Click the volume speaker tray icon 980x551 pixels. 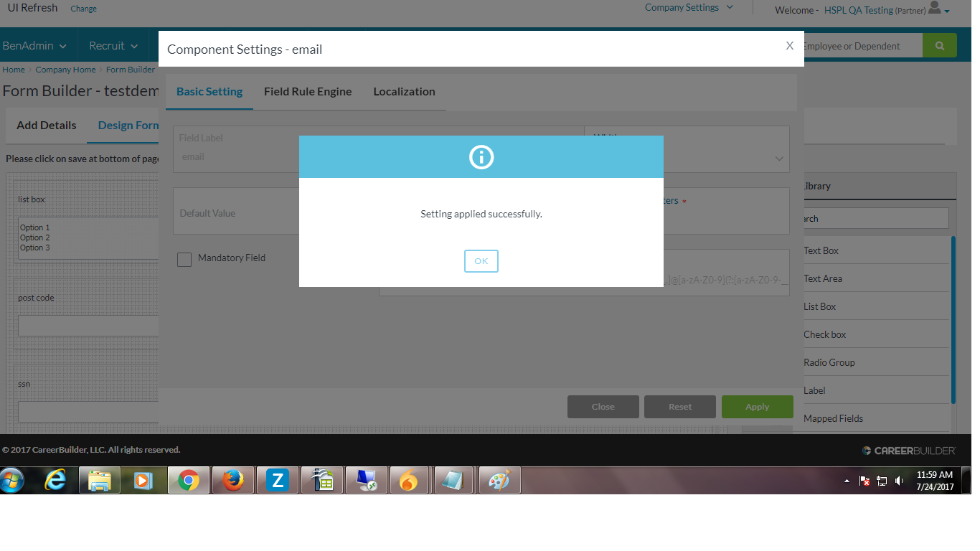(899, 481)
